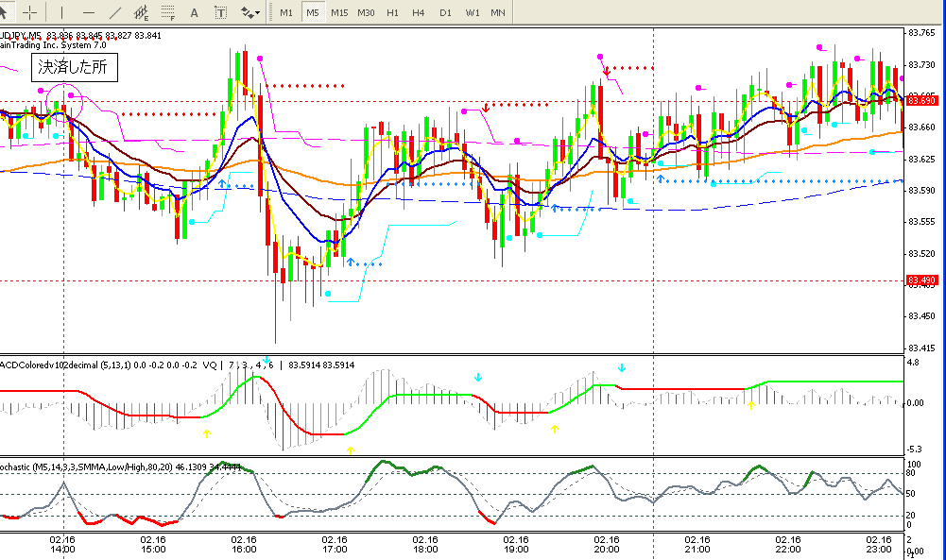Click the 02.16 16:00 time axis label
The height and width of the screenshot is (560, 946).
click(x=243, y=544)
